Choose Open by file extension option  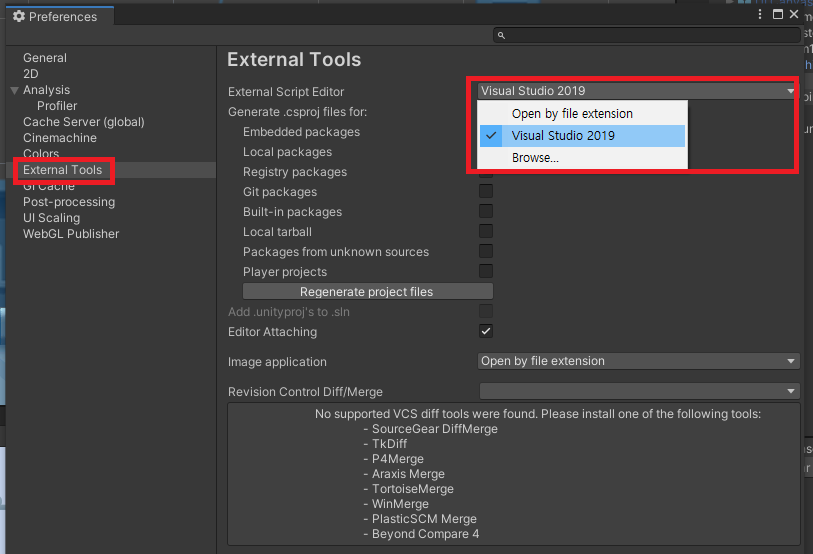point(582,114)
